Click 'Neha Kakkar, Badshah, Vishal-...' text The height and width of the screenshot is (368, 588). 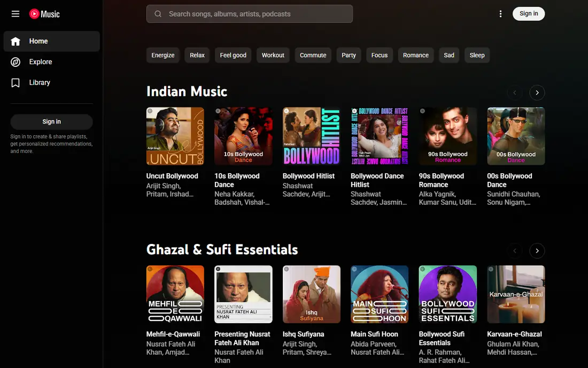tap(242, 198)
